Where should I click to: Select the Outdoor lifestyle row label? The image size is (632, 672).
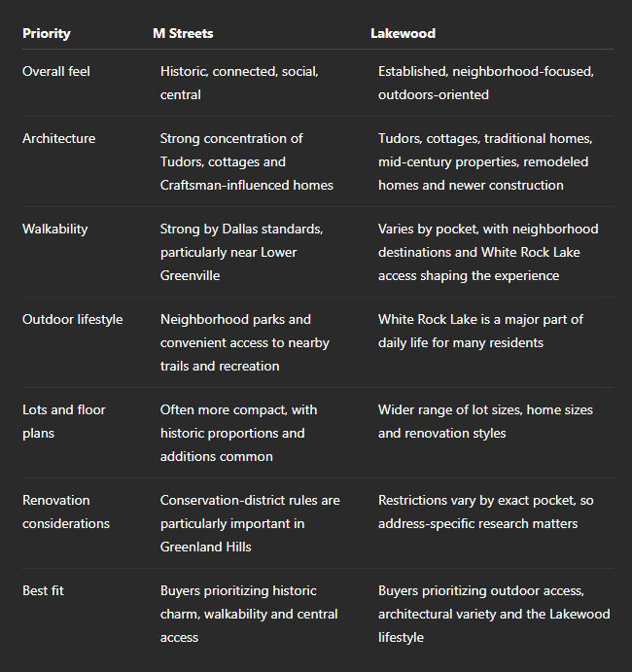click(72, 319)
